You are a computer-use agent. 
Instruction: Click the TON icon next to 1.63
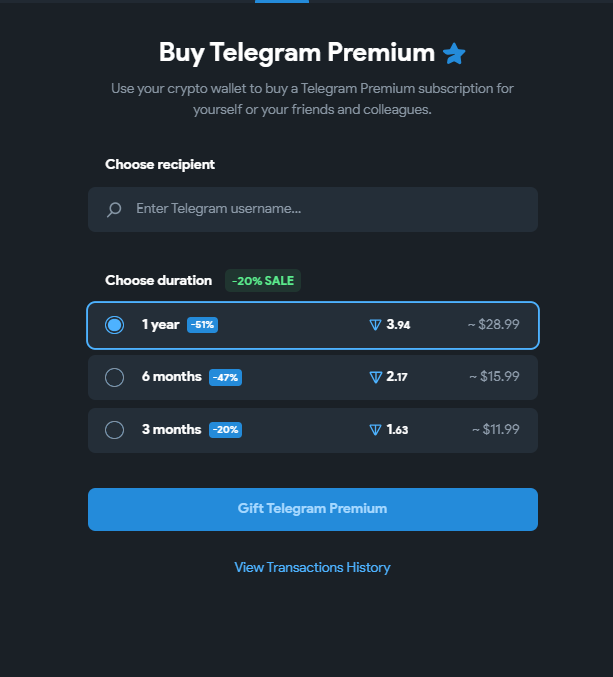tap(376, 430)
